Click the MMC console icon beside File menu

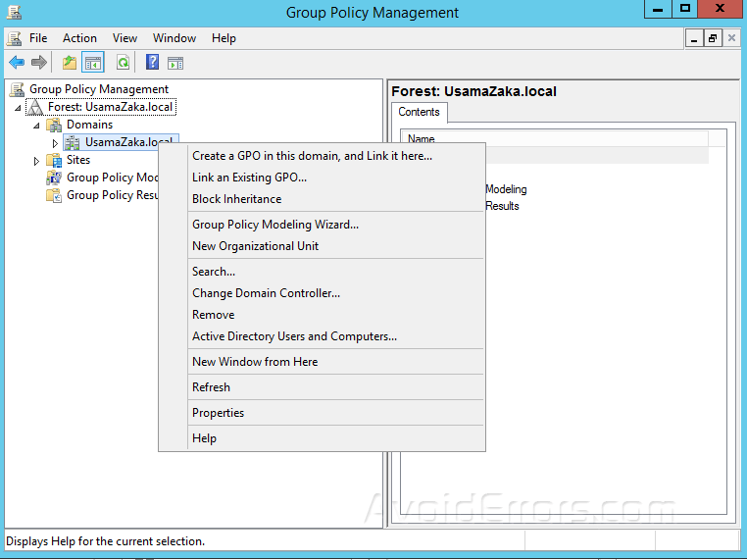click(15, 38)
